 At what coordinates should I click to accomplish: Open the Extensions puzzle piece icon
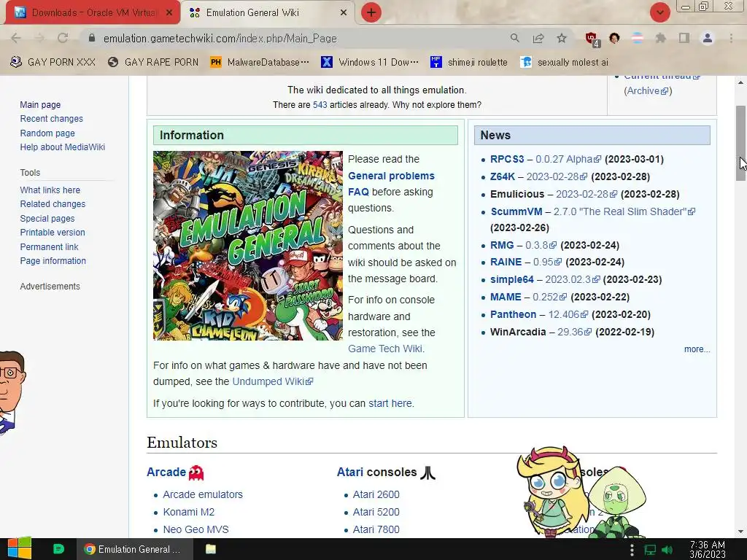660,38
